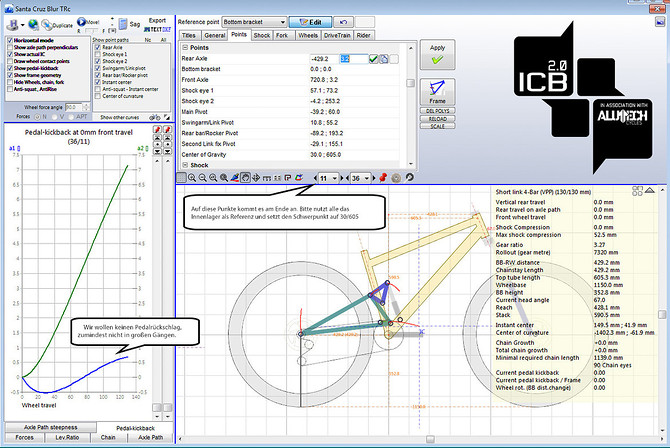The height and width of the screenshot is (448, 670).
Task: Enable Show axle path perpendiculars
Action: click(x=10, y=47)
